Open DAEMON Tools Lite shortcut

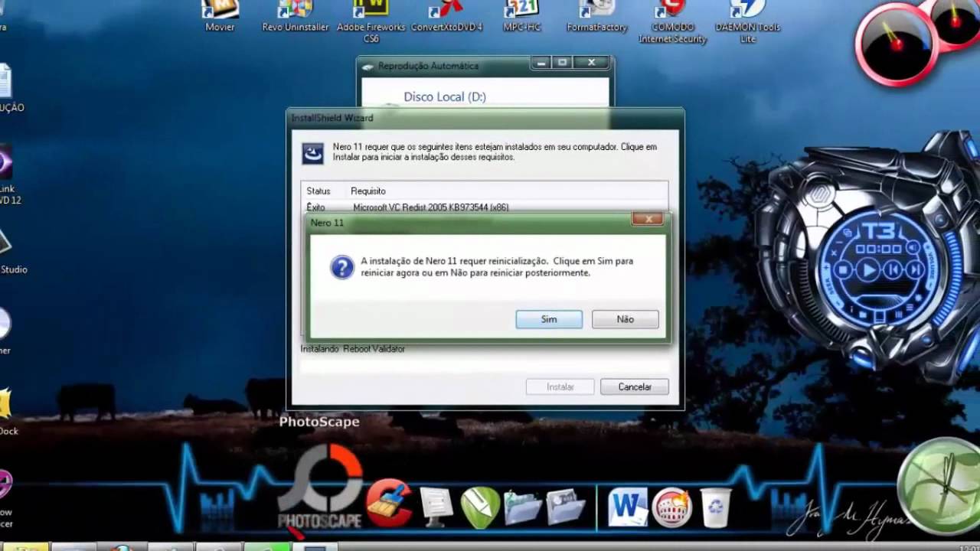pyautogui.click(x=748, y=21)
